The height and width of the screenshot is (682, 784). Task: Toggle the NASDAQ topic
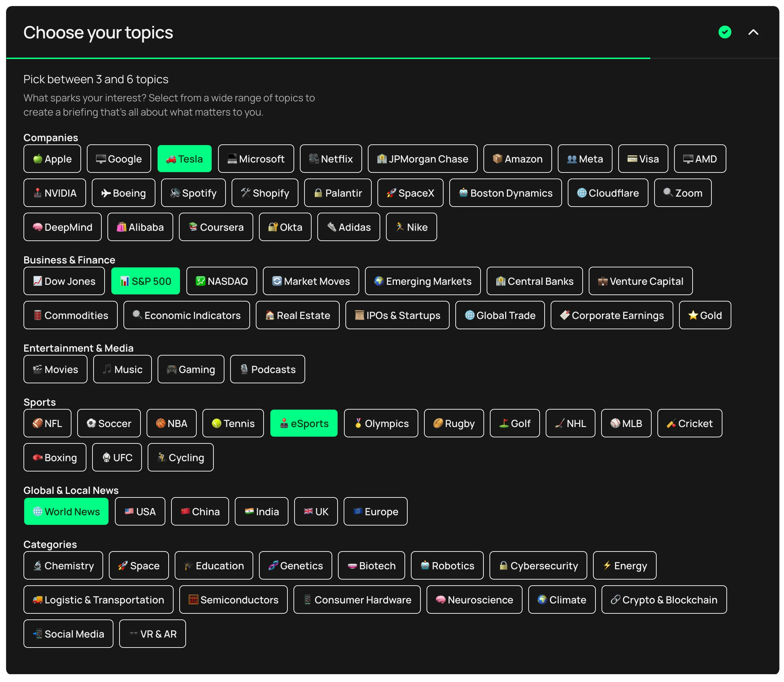(x=222, y=281)
